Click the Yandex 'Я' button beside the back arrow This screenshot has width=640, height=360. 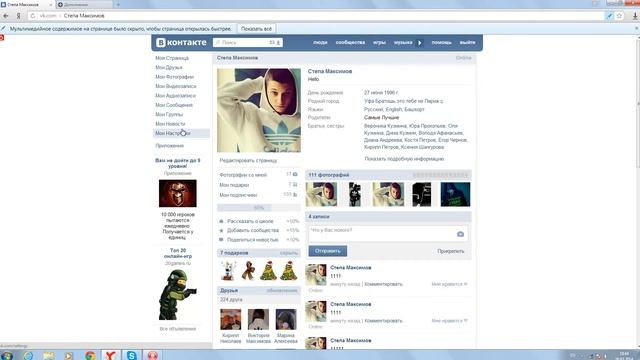point(18,16)
